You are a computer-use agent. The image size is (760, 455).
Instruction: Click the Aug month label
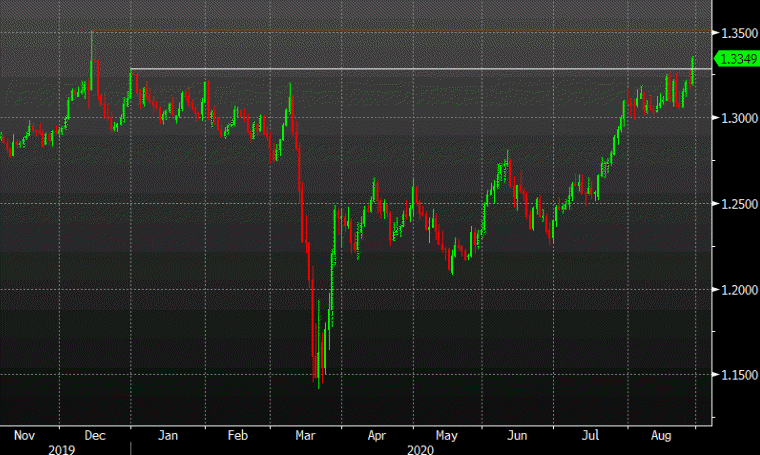point(661,435)
